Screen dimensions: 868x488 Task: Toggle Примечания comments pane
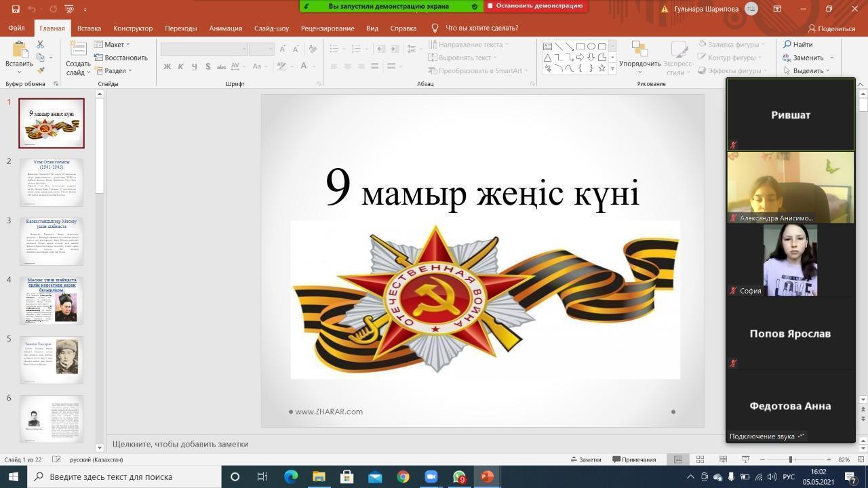[634, 460]
